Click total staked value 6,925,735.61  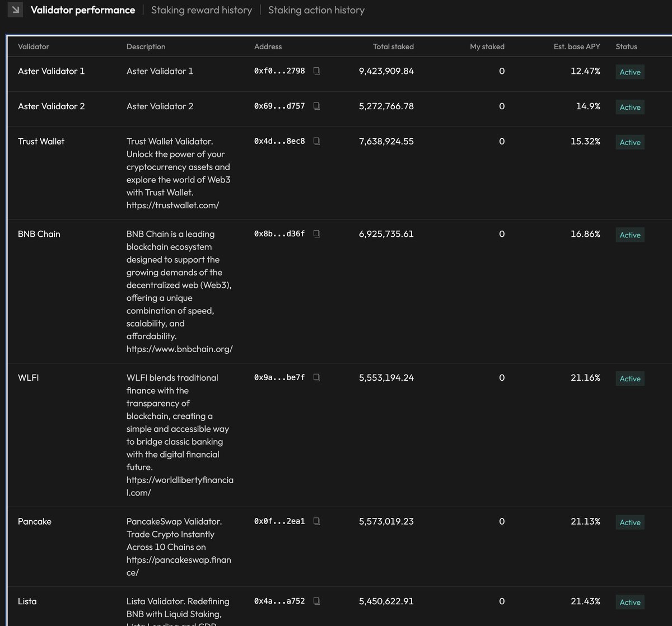click(386, 233)
